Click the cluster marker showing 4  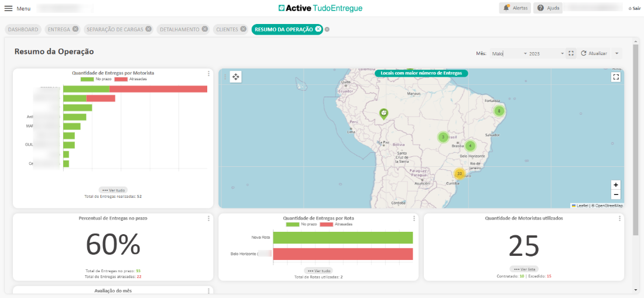(x=470, y=146)
